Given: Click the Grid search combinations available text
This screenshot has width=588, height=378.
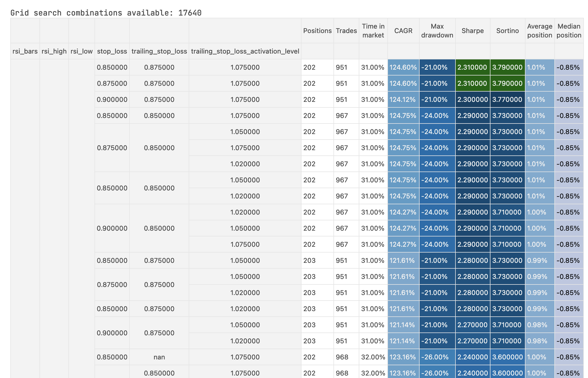Looking at the screenshot, I should pyautogui.click(x=106, y=13).
